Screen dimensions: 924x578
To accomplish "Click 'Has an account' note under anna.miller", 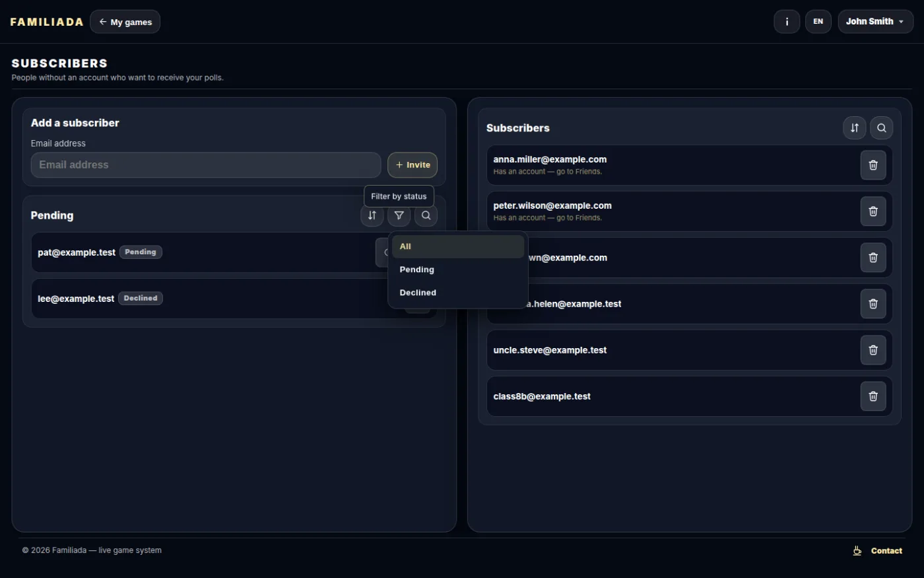I will click(548, 172).
